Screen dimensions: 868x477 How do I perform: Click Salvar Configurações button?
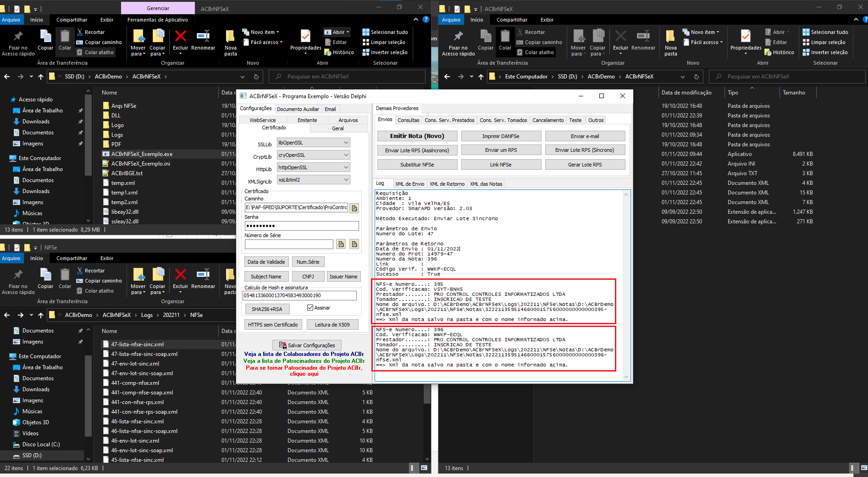point(307,345)
